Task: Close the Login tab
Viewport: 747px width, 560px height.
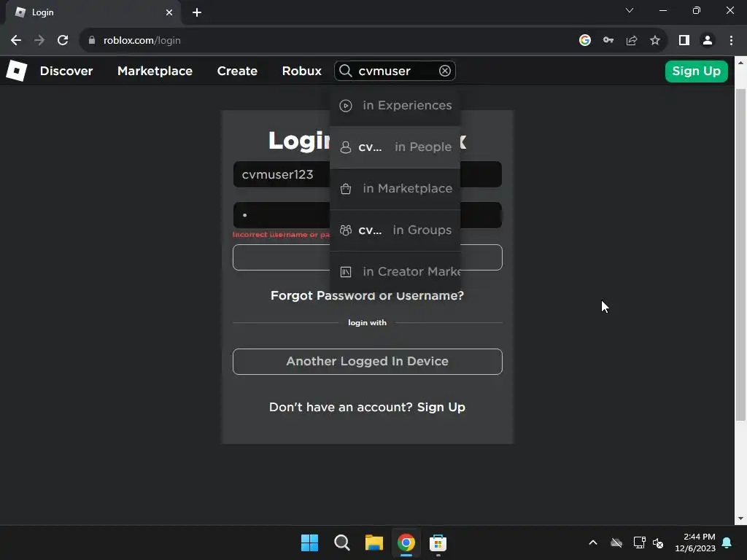Action: 169,12
